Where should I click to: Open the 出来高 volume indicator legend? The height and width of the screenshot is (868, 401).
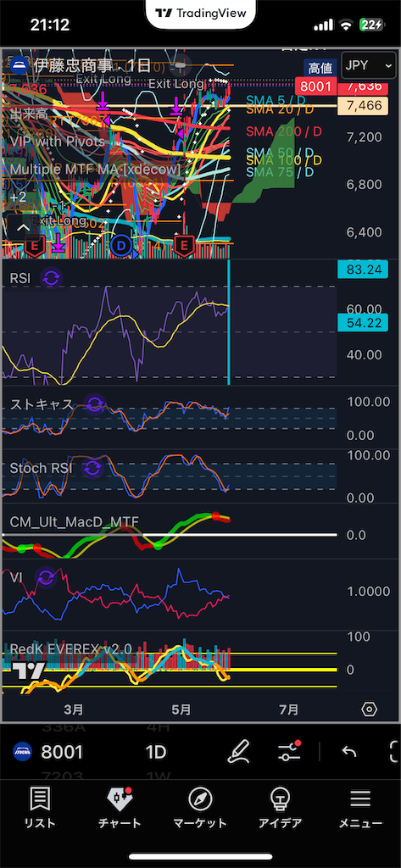[28, 114]
